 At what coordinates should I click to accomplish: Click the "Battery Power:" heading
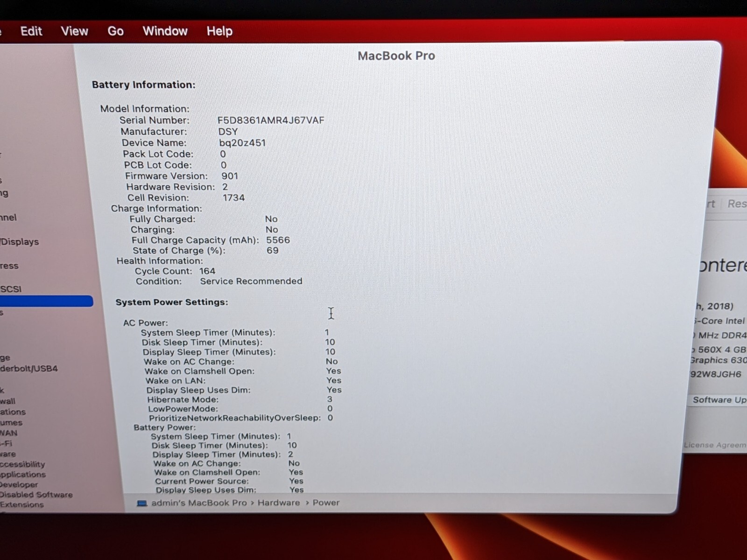click(x=165, y=427)
